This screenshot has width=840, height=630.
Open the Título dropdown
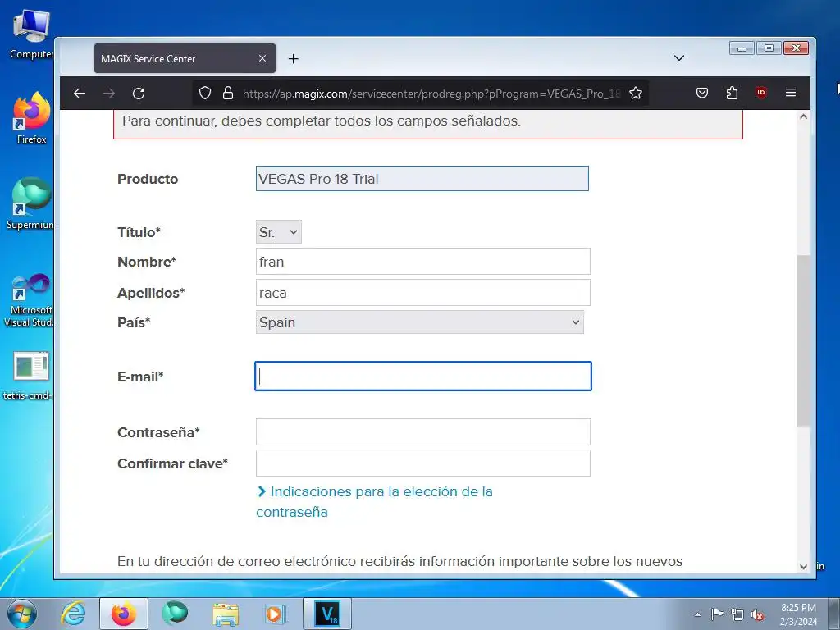point(279,232)
